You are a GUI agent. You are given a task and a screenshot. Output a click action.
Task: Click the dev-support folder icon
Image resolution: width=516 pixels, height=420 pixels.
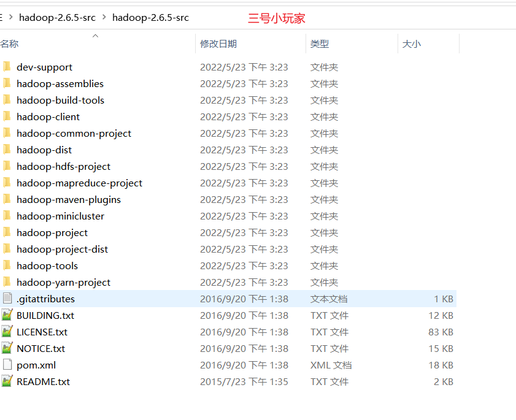[x=7, y=67]
